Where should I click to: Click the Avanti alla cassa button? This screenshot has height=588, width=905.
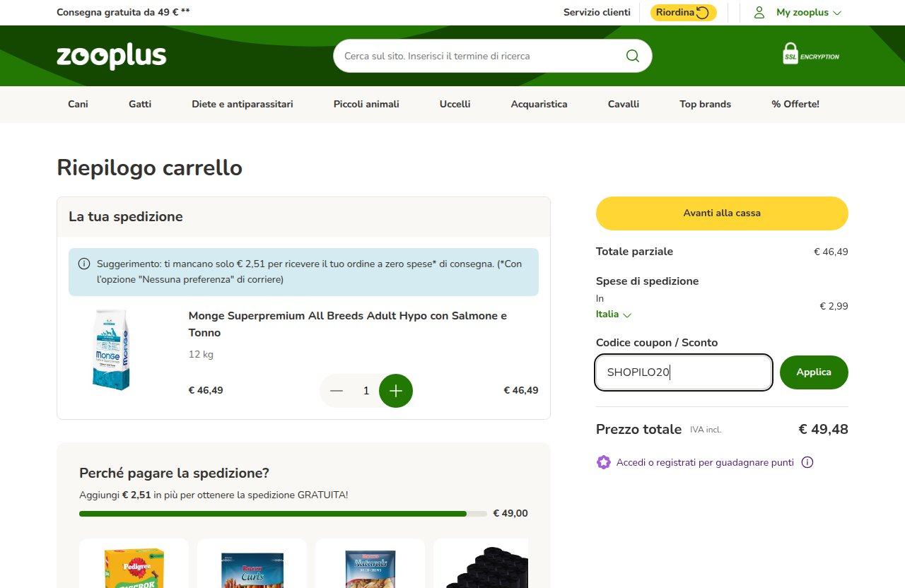point(722,213)
